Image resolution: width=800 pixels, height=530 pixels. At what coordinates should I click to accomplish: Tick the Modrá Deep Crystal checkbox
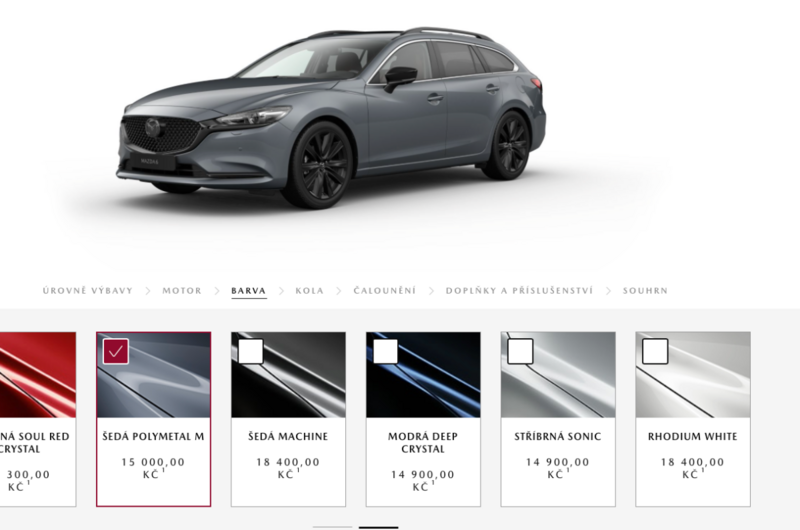coord(385,351)
